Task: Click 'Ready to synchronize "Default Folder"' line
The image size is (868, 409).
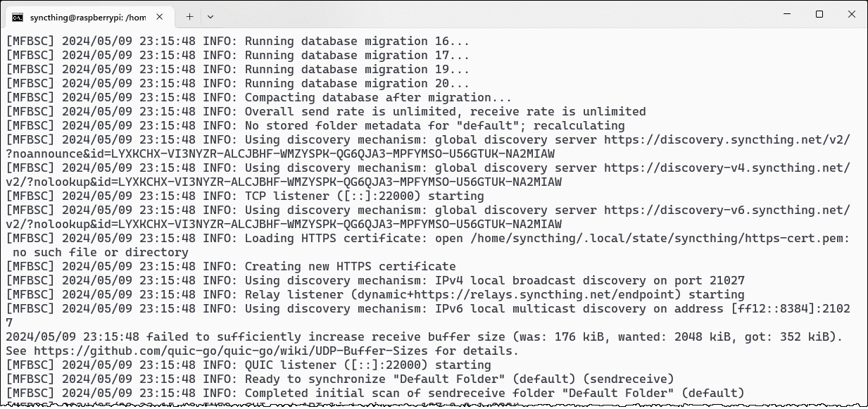Action: (x=339, y=379)
